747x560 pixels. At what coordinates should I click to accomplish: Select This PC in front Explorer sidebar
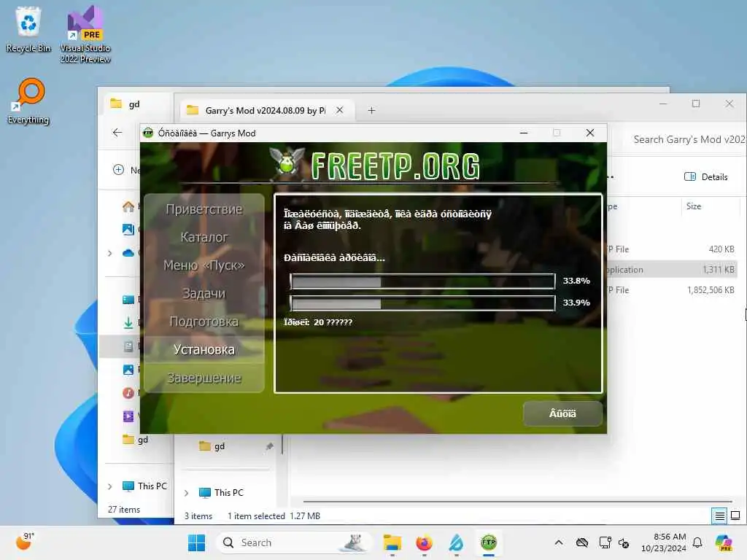221,493
